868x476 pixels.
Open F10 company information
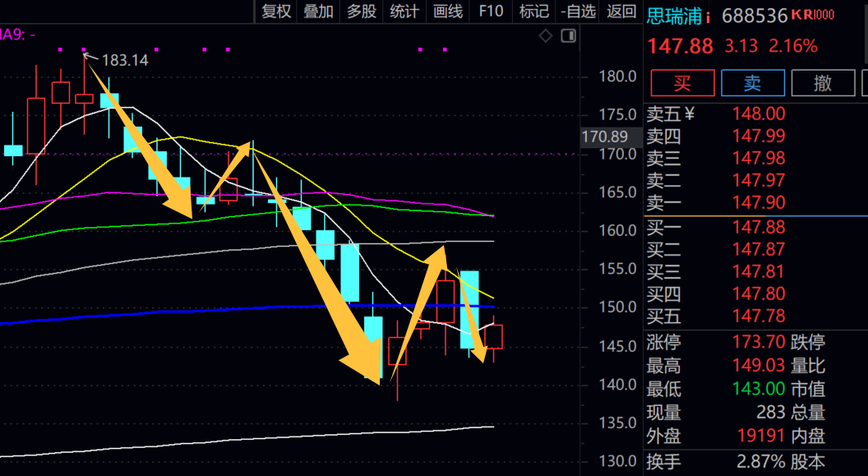pos(491,12)
